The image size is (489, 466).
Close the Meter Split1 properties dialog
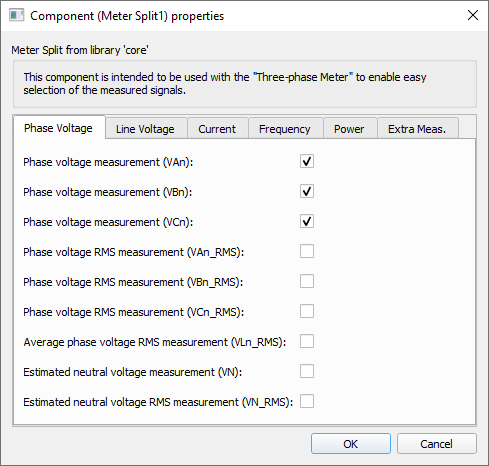pyautogui.click(x=473, y=15)
